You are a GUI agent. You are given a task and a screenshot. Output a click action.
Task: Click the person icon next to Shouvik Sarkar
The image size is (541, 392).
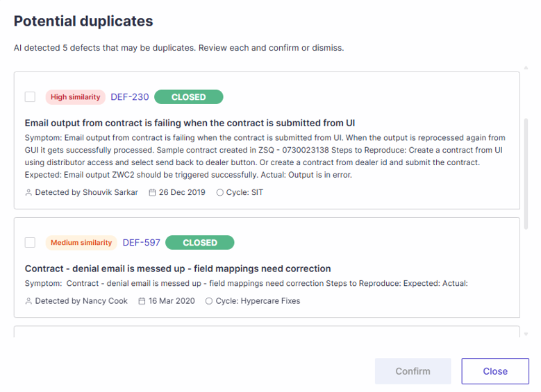coord(28,192)
